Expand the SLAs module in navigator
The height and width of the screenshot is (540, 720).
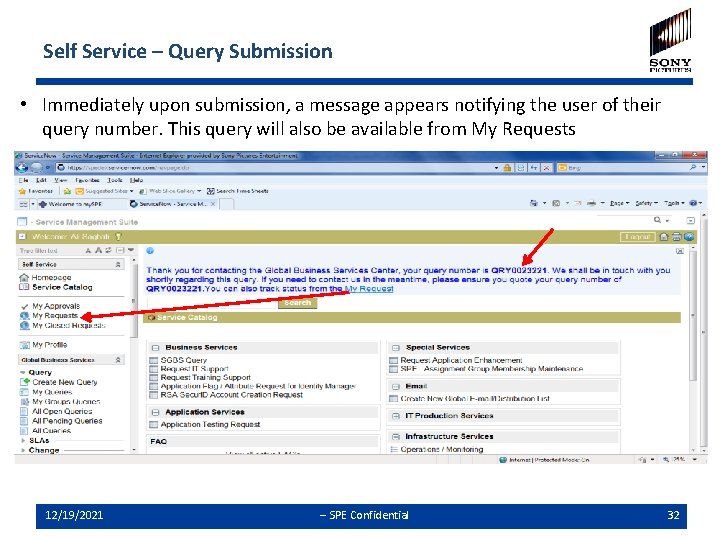point(23,441)
